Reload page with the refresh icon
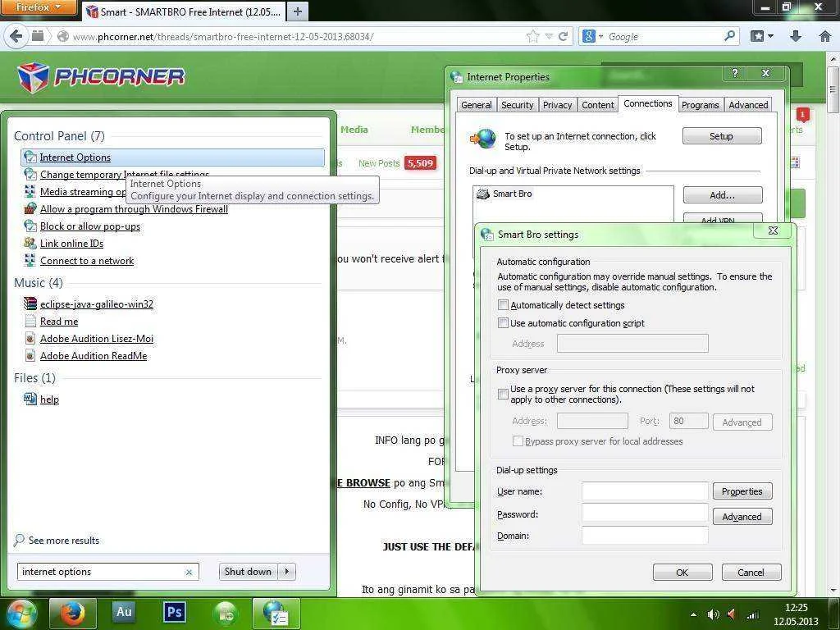 (563, 36)
